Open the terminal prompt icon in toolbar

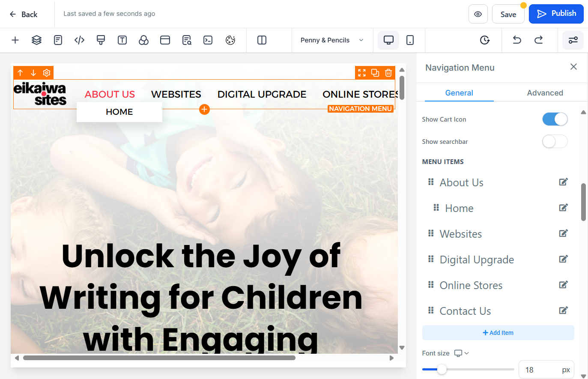208,40
